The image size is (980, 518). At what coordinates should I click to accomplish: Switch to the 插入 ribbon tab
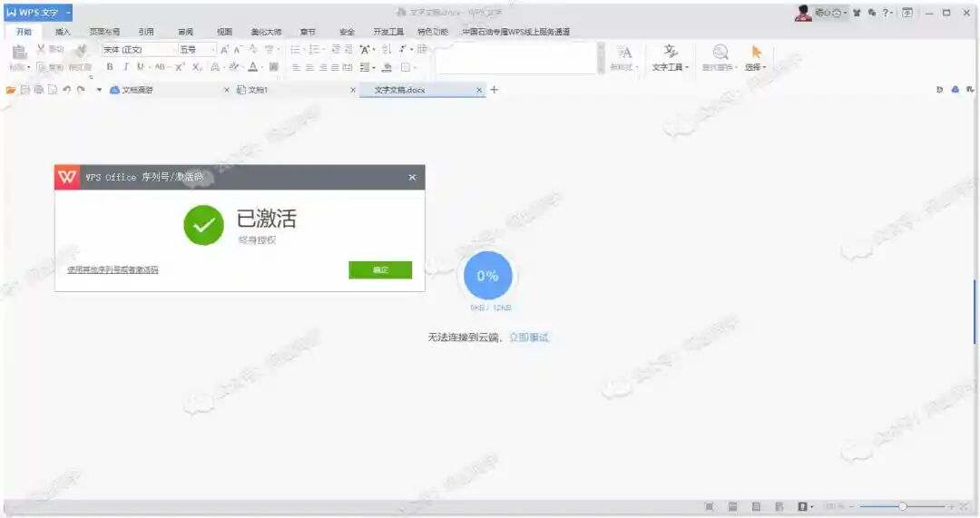(63, 32)
